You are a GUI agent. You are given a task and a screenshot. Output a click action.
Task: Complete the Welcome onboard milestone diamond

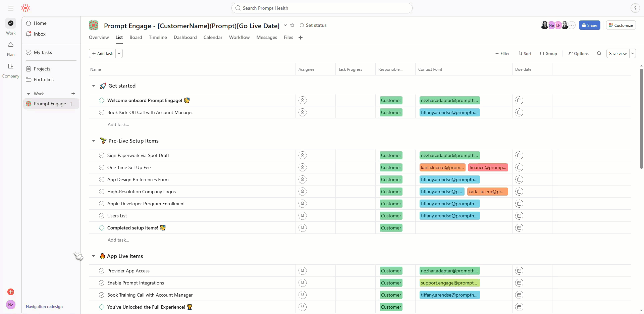[x=102, y=100]
